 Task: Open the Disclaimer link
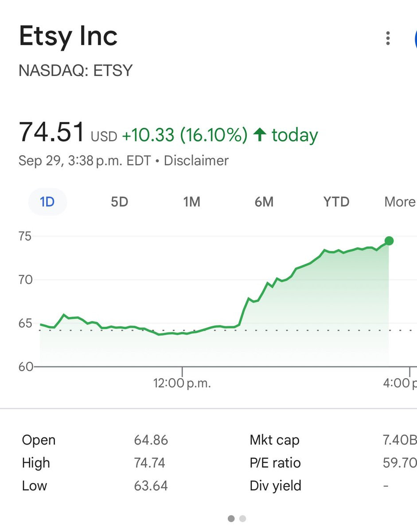click(x=196, y=160)
